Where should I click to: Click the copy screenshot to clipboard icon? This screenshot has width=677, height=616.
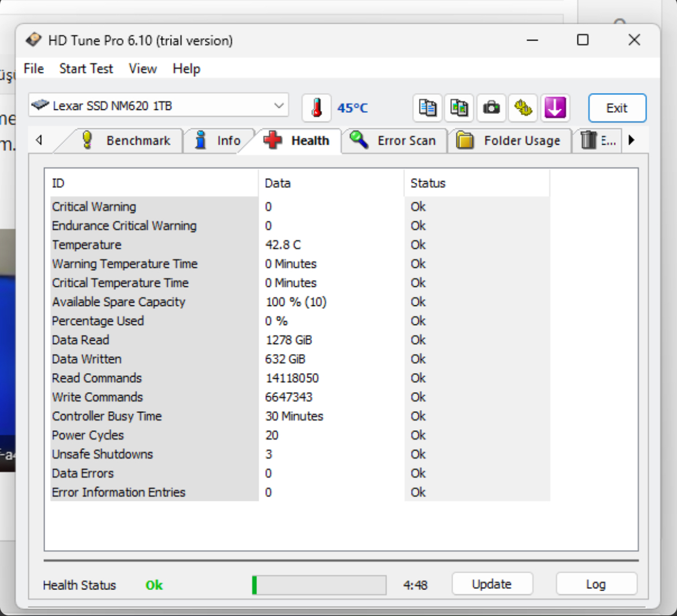(x=459, y=108)
